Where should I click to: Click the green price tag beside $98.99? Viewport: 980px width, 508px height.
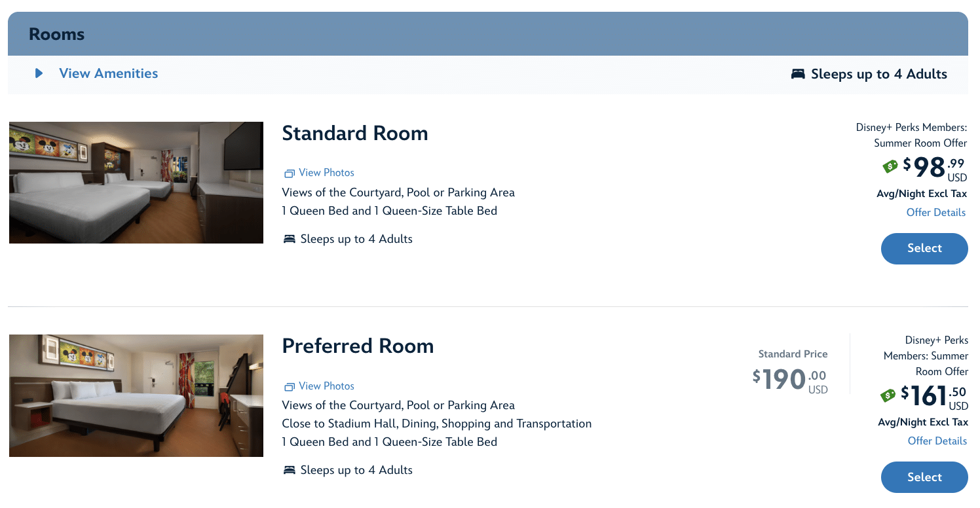[890, 167]
